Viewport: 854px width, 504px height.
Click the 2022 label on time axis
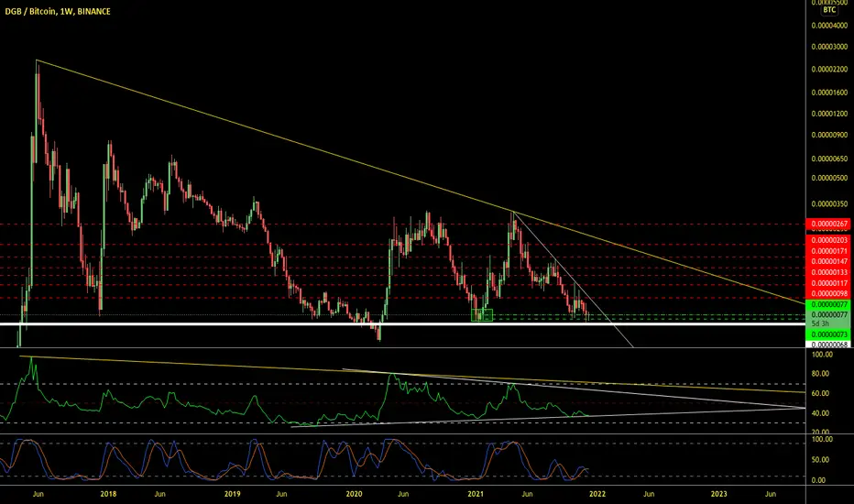coord(597,494)
